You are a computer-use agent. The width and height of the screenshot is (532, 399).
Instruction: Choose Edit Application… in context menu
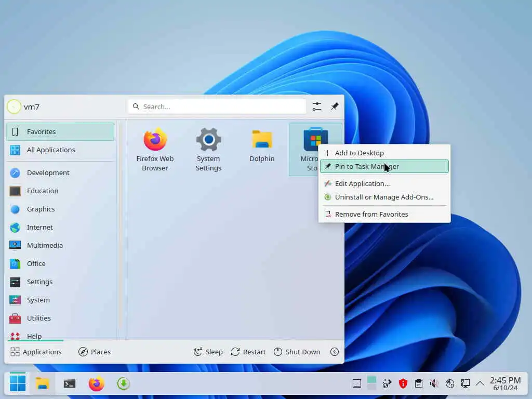point(384,183)
